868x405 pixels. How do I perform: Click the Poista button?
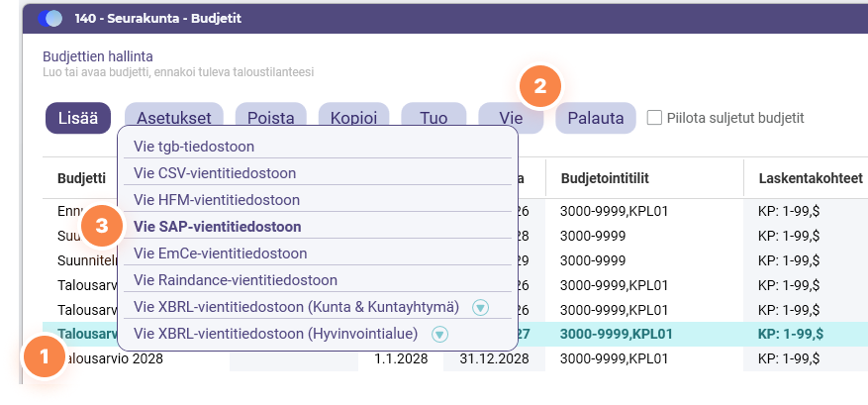point(271,118)
